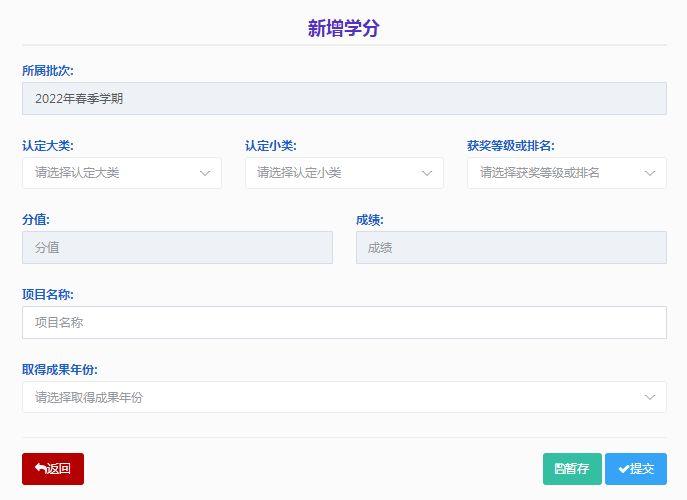Click the chevron arrow in 认定大类 field
The height and width of the screenshot is (500, 687).
click(205, 173)
